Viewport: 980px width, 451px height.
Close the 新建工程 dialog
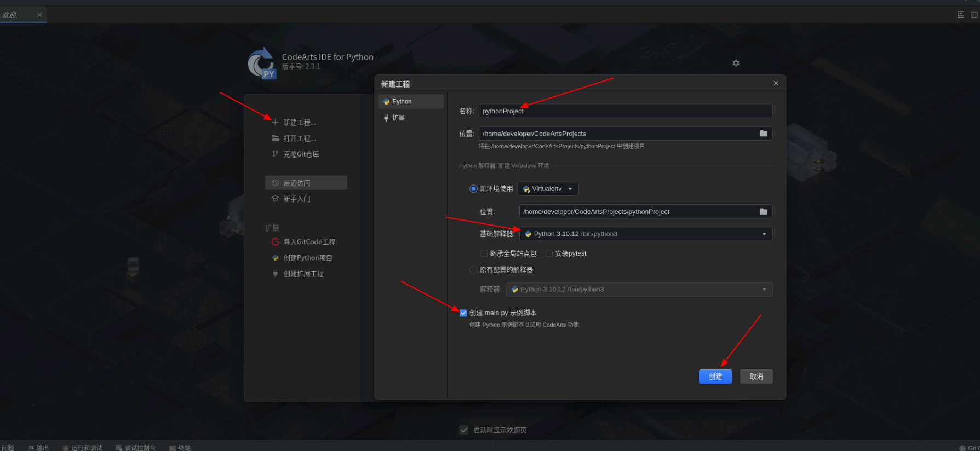(x=776, y=83)
